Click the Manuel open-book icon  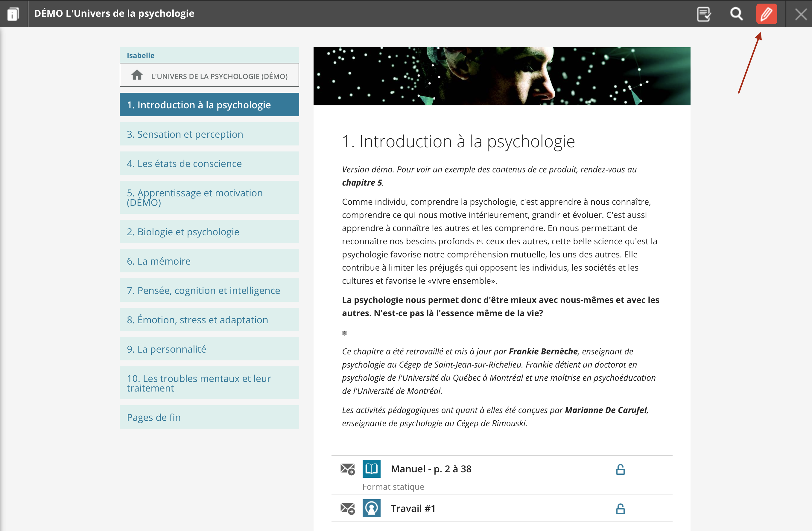[x=371, y=469]
